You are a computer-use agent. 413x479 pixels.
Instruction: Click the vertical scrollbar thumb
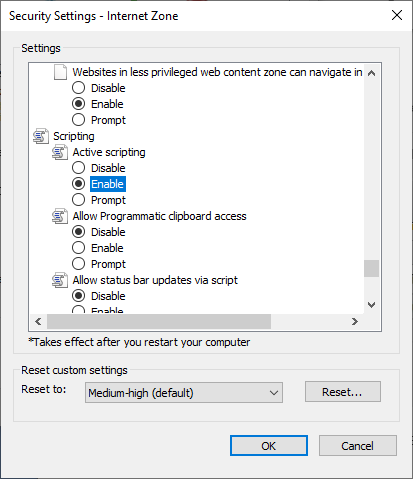coord(371,268)
